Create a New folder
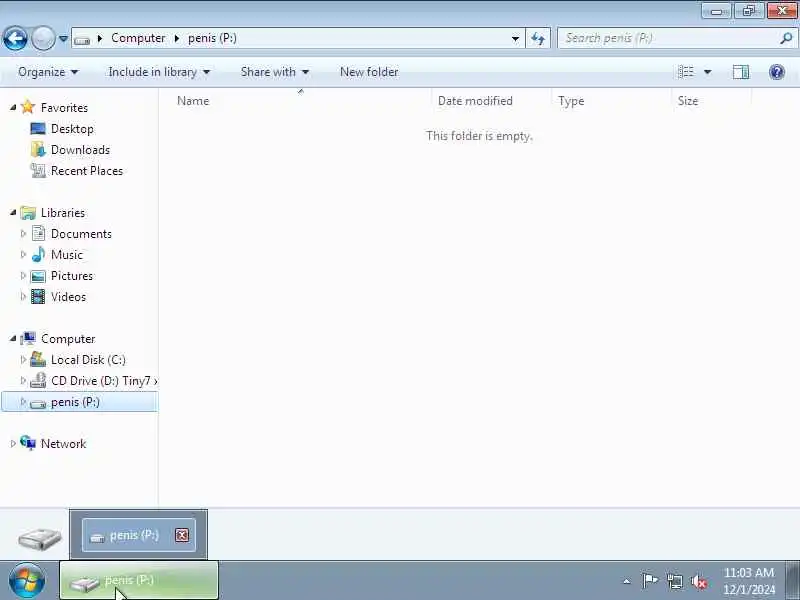Viewport: 800px width, 600px height. [x=369, y=72]
